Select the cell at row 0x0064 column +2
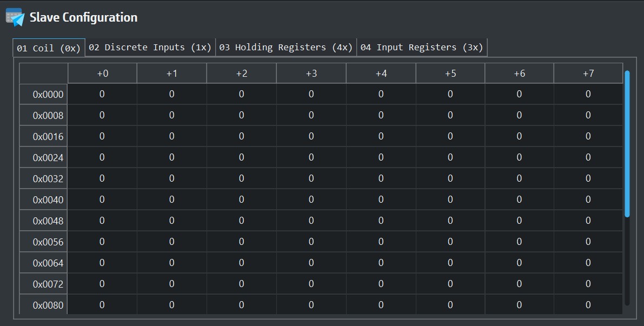This screenshot has width=644, height=326. (x=241, y=262)
